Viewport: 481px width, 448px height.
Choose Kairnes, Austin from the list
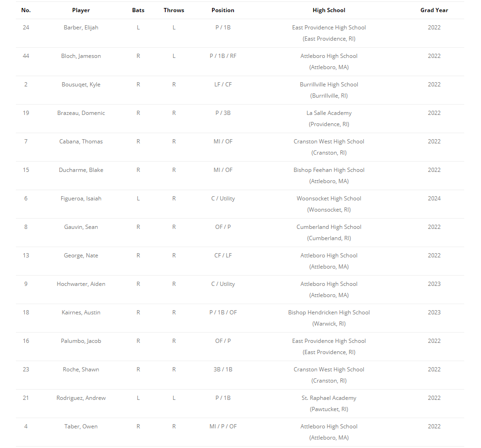coord(81,313)
